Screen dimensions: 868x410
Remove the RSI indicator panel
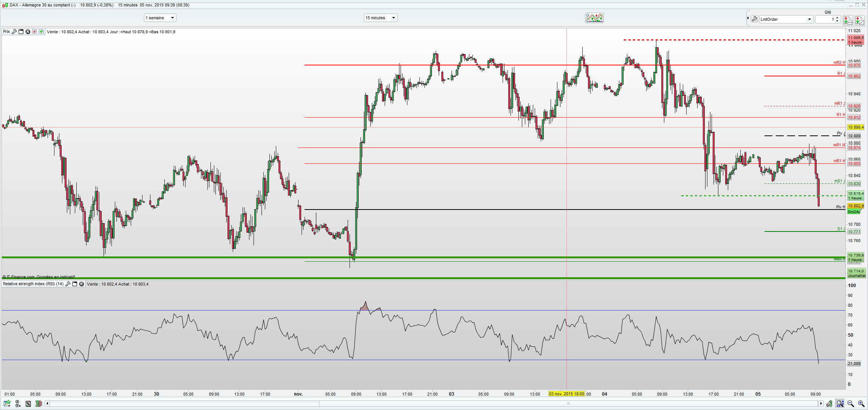click(x=81, y=284)
